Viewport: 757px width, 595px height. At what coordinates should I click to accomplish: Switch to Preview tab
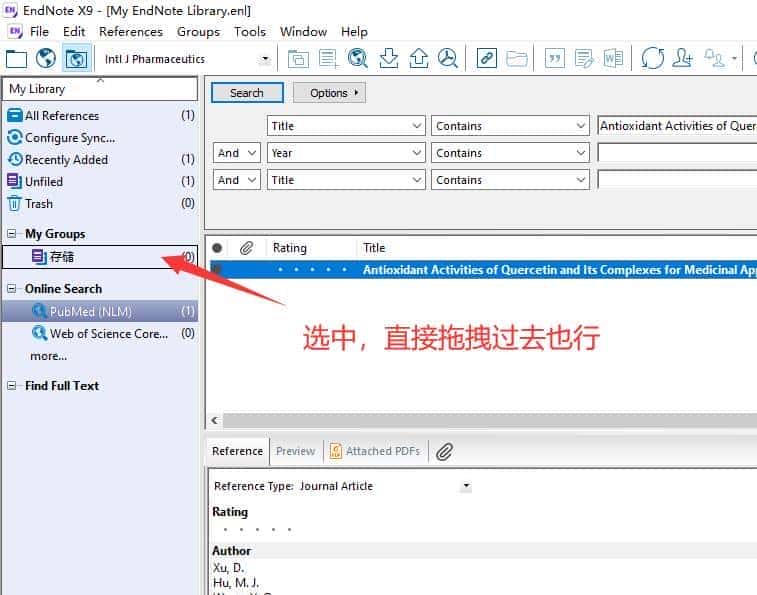click(x=295, y=451)
